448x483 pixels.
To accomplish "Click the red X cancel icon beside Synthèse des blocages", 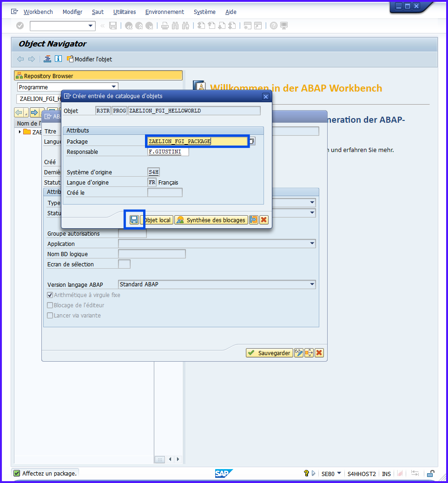I will (264, 220).
